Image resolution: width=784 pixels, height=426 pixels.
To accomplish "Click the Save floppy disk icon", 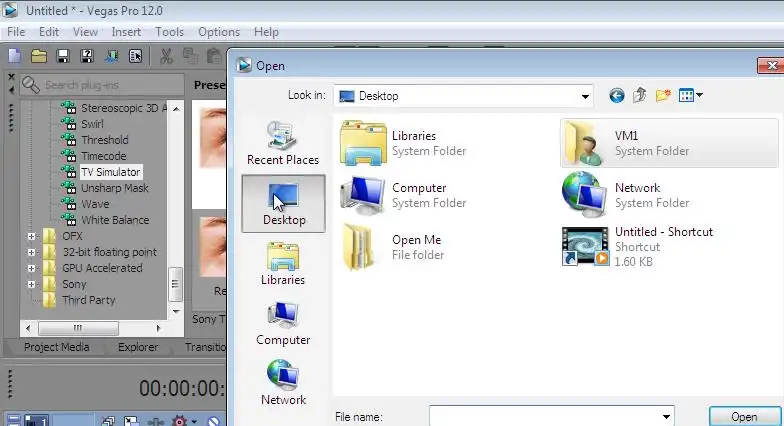I will click(x=62, y=56).
